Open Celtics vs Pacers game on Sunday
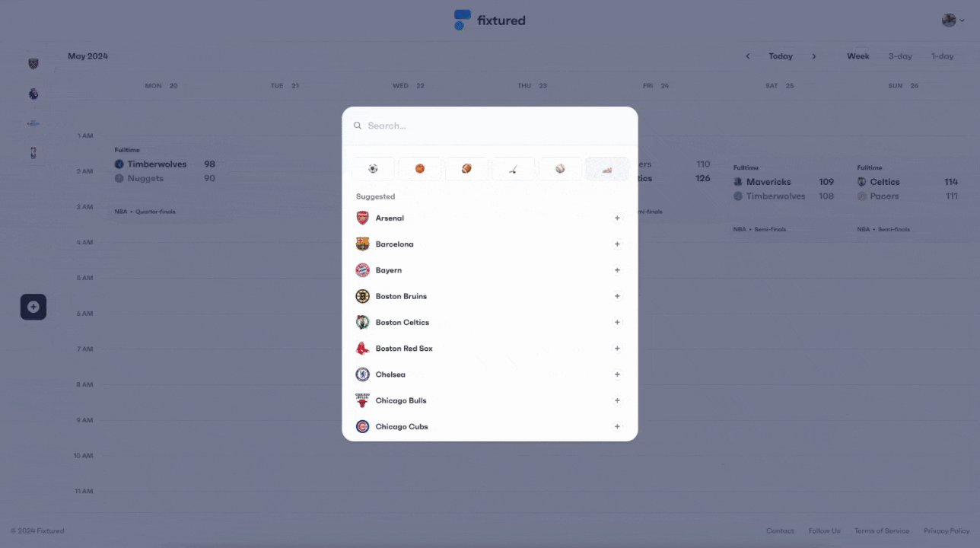 tap(908, 199)
